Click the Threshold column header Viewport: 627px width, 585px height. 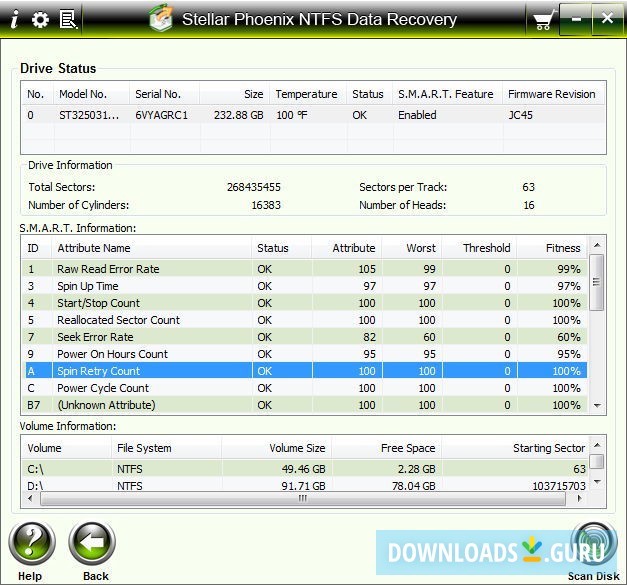(479, 248)
